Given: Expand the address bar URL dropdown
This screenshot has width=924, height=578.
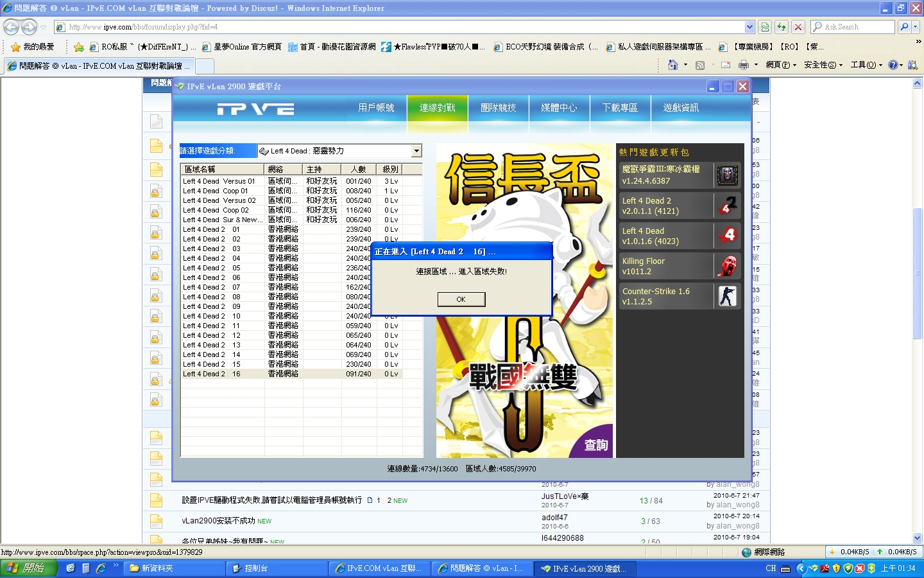Looking at the screenshot, I should [x=749, y=27].
